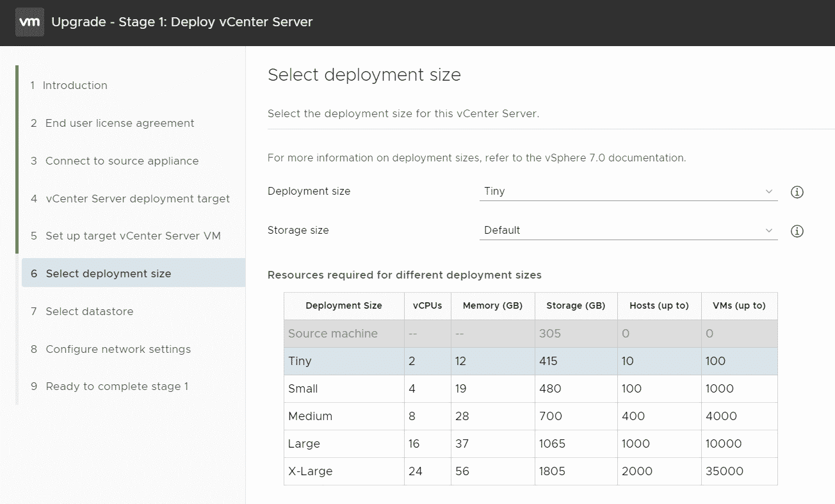Click Large VMs value 10000

724,444
